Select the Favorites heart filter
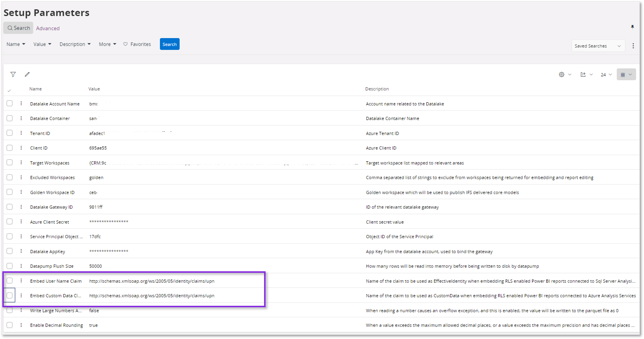The height and width of the screenshot is (339, 644). click(137, 44)
